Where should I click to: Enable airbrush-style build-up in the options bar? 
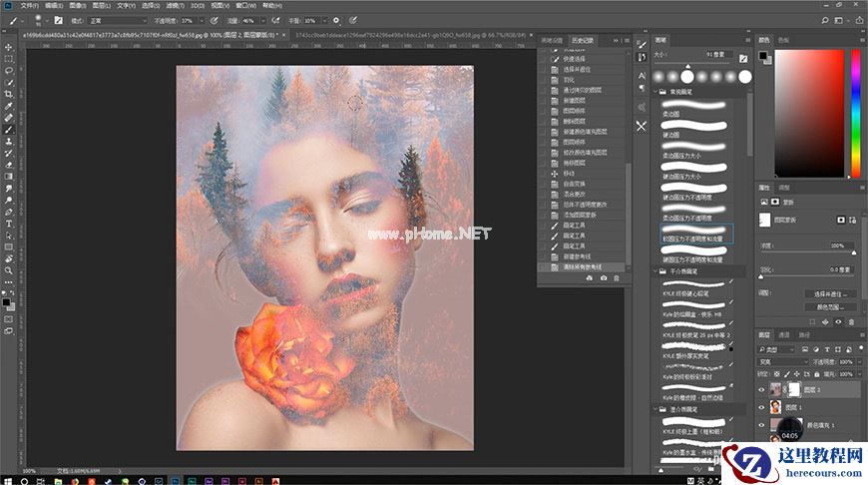[x=275, y=21]
